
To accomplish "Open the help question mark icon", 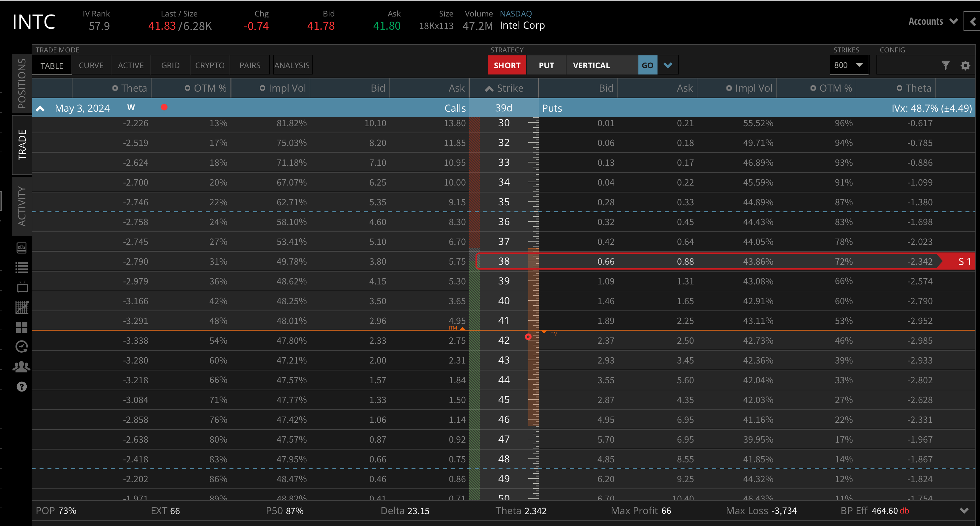I will coord(22,387).
